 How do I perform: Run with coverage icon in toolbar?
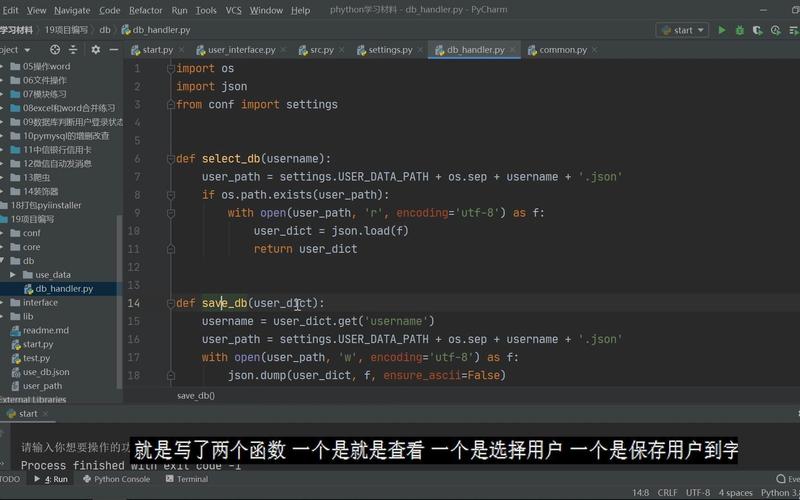757,30
